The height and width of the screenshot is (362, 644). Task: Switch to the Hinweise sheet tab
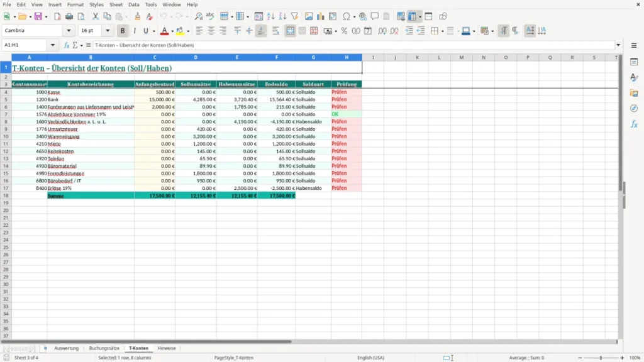(x=167, y=348)
